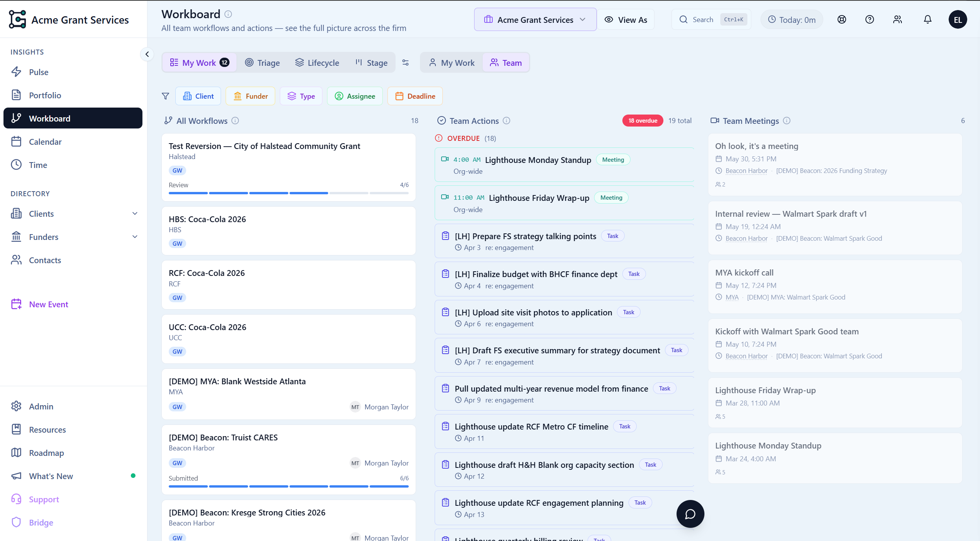Switch to the Triage view tab
This screenshot has height=541, width=980.
tap(262, 63)
